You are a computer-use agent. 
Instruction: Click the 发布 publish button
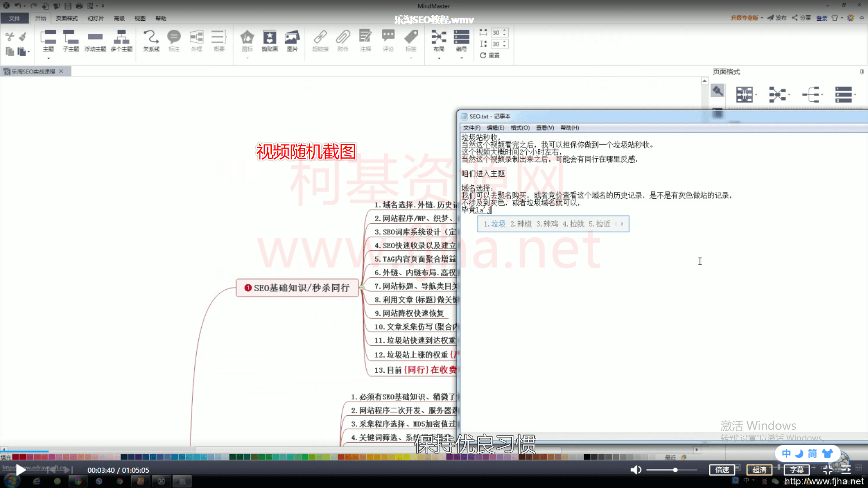coord(777,18)
